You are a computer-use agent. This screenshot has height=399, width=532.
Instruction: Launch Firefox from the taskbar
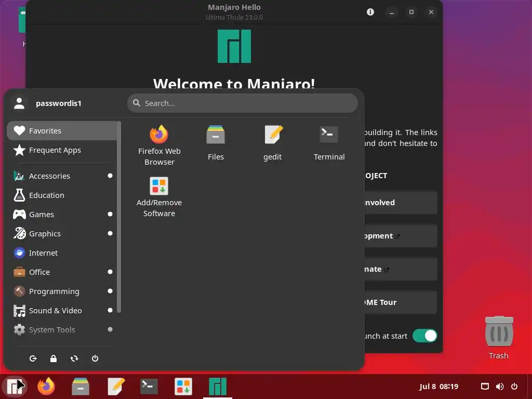click(46, 386)
